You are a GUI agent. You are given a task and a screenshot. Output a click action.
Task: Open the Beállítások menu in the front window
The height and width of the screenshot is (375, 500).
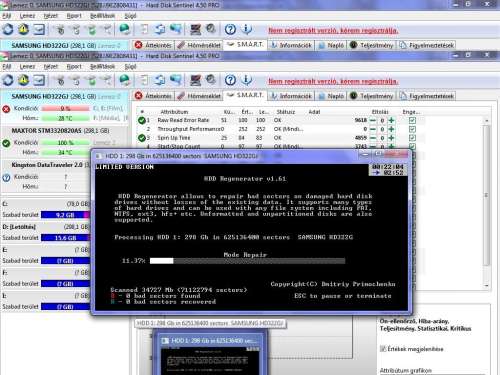103,67
